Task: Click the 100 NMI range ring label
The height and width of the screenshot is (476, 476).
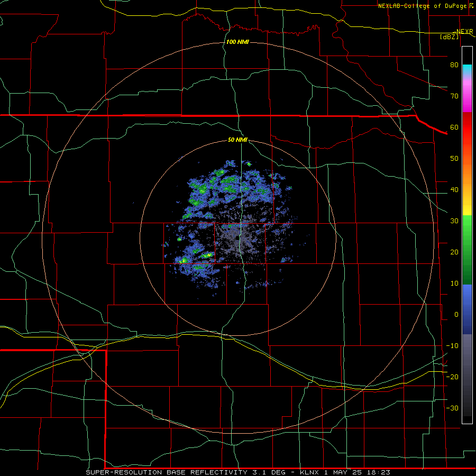Action: [x=237, y=42]
